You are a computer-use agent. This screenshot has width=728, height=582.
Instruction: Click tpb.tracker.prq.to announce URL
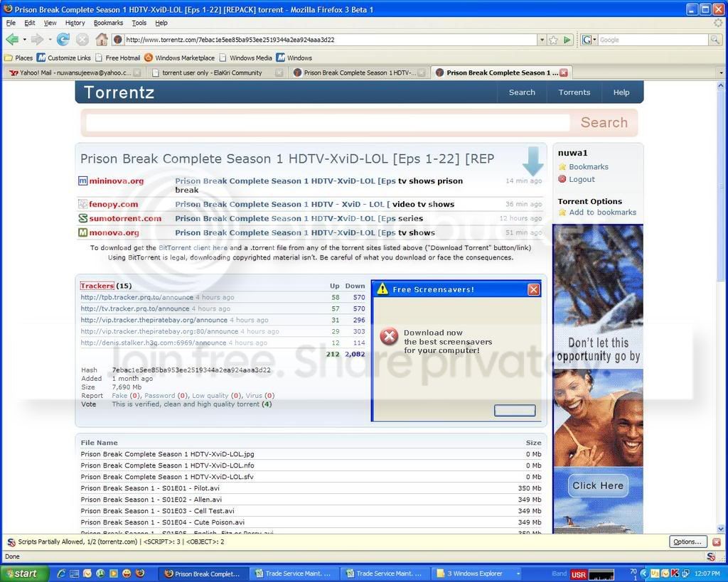point(137,297)
